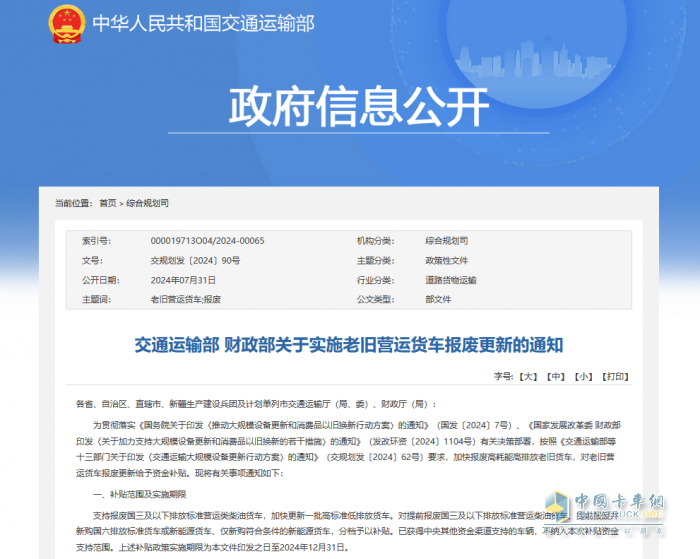The height and width of the screenshot is (559, 700).
Task: Click the notice title about 老旧营运货车报废更新
Action: tap(349, 345)
